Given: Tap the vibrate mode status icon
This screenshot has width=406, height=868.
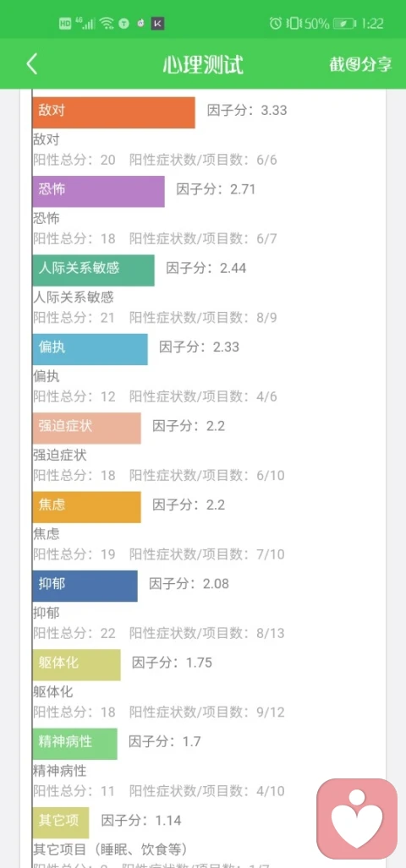Looking at the screenshot, I should tap(293, 24).
